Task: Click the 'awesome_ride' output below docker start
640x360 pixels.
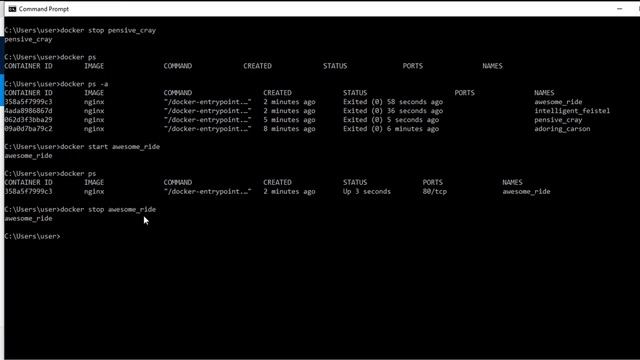Action: click(x=28, y=156)
